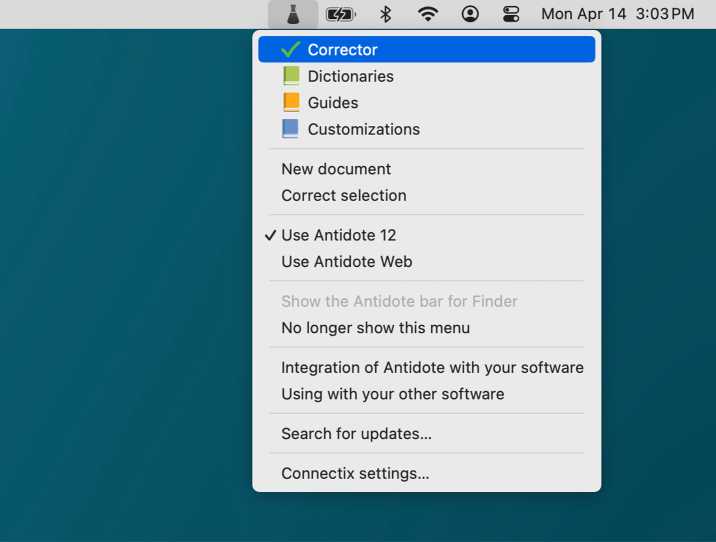Image resolution: width=716 pixels, height=542 pixels.
Task: Open Connectix settings…
Action: click(355, 474)
